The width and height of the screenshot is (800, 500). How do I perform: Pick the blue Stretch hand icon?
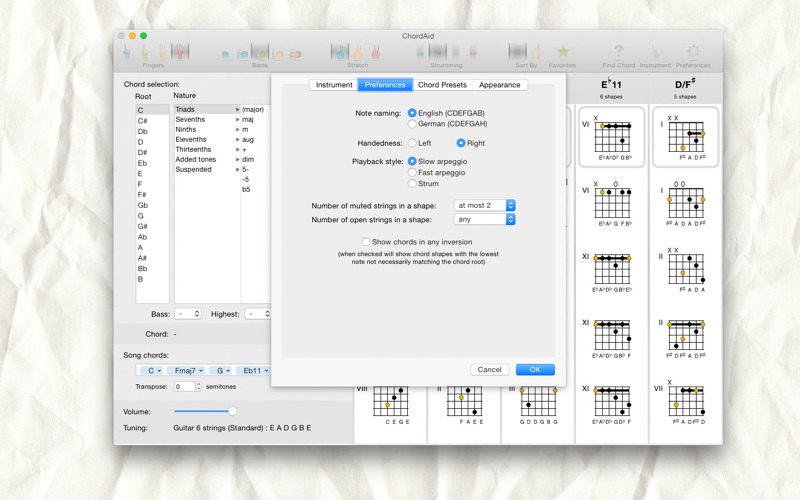tap(340, 52)
